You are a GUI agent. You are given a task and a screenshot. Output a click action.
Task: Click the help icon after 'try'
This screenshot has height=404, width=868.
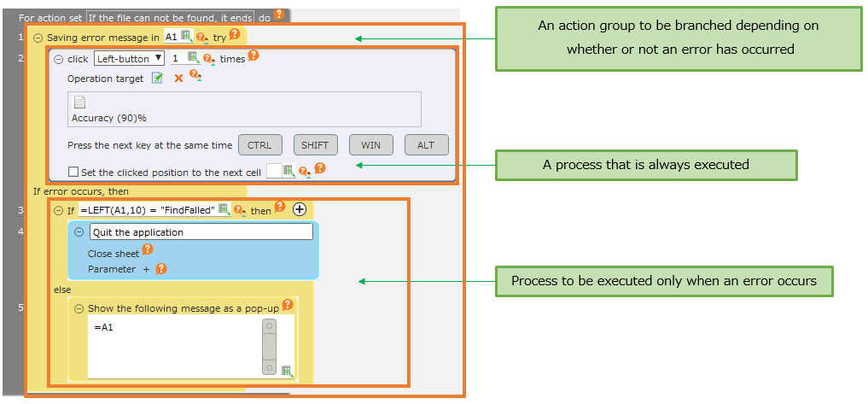point(235,35)
